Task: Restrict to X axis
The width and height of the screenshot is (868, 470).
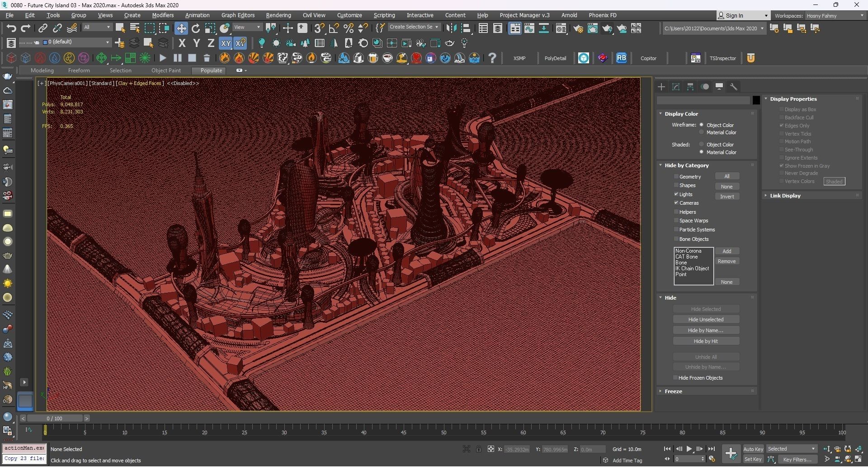Action: click(182, 43)
